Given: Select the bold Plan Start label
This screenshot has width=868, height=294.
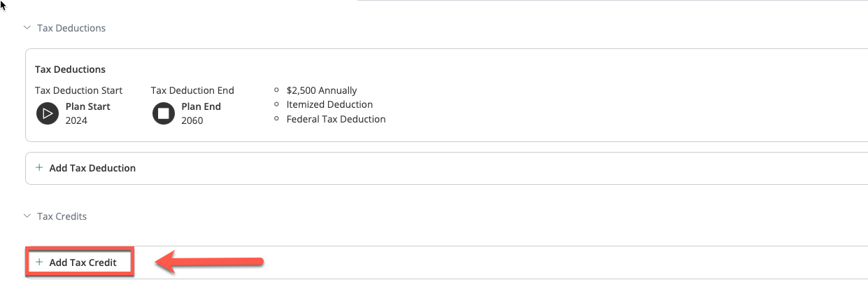Looking at the screenshot, I should coord(88,106).
